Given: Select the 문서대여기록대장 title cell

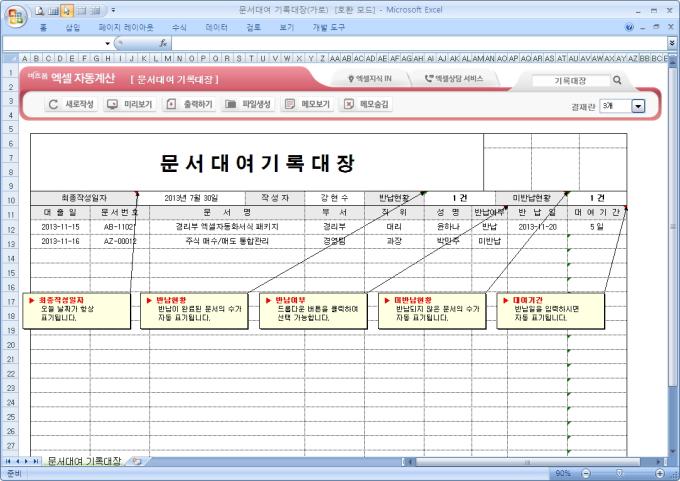Looking at the screenshot, I should tap(257, 162).
